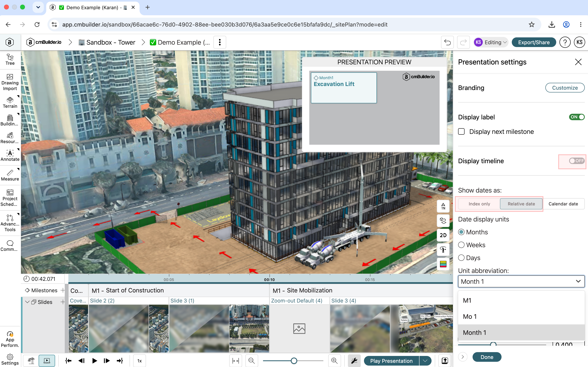The height and width of the screenshot is (367, 588).
Task: Choose M1 abbreviation option
Action: (521, 300)
